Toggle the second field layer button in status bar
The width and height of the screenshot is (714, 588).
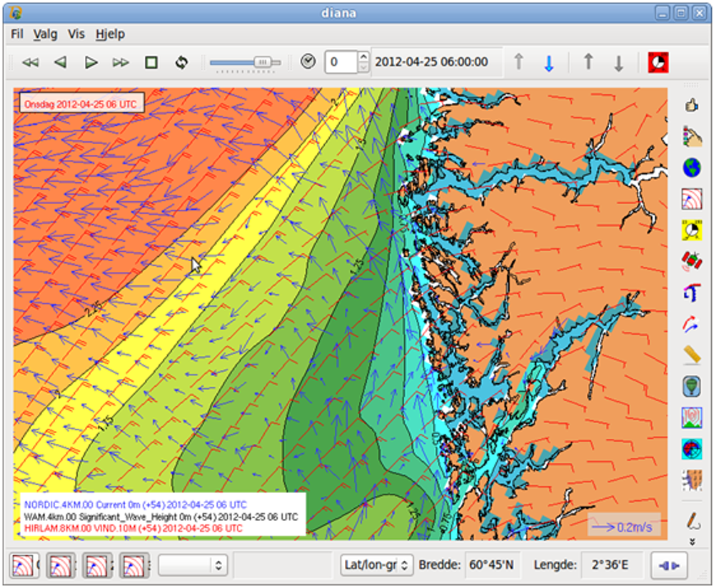pyautogui.click(x=61, y=566)
